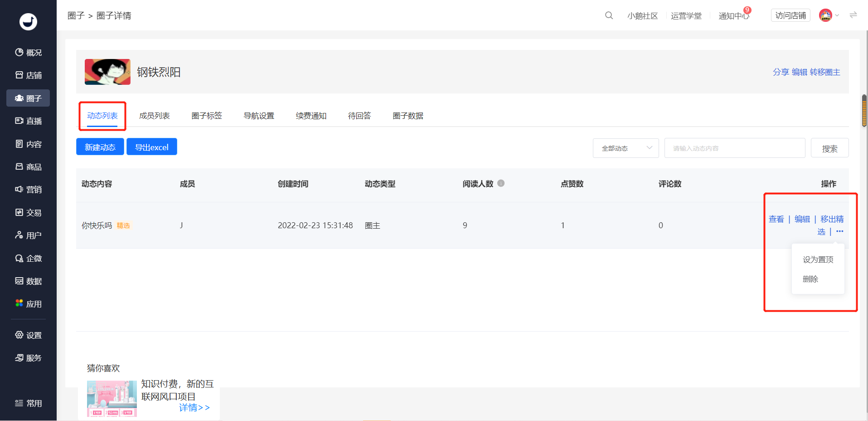
Task: Click 你快乐吗 post content cell
Action: pyautogui.click(x=97, y=225)
